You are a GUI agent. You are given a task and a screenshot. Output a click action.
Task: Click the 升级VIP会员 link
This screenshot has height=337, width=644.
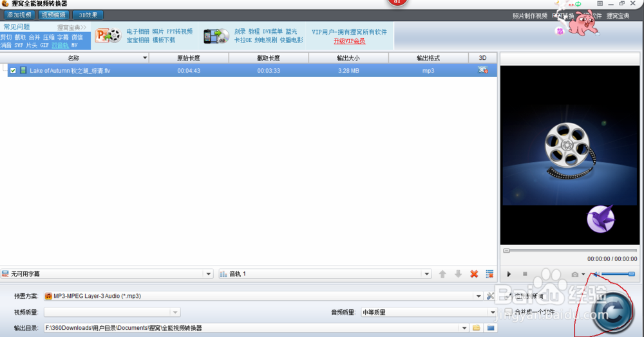click(x=350, y=41)
